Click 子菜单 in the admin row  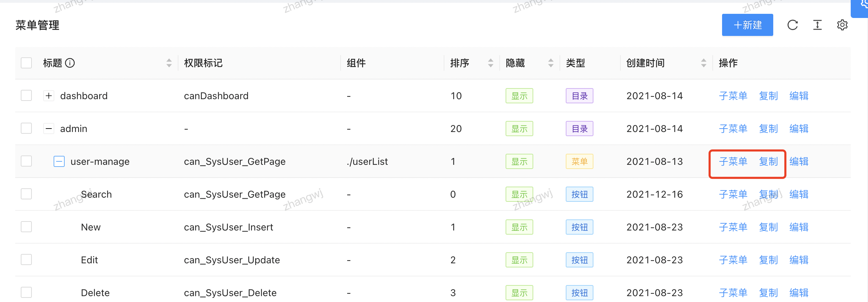(733, 129)
